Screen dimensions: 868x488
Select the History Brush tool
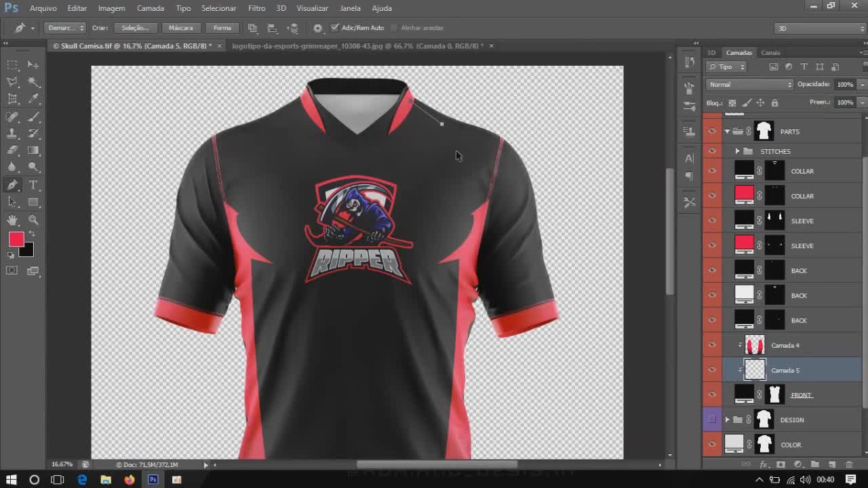[33, 134]
